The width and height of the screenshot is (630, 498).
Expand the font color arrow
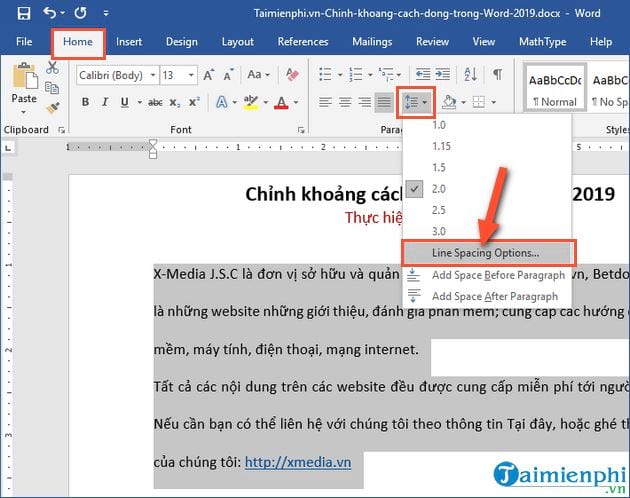296,102
